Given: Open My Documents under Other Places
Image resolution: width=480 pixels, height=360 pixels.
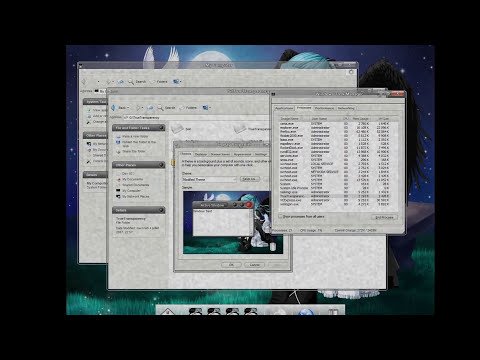Looking at the screenshot, I should [130, 179].
